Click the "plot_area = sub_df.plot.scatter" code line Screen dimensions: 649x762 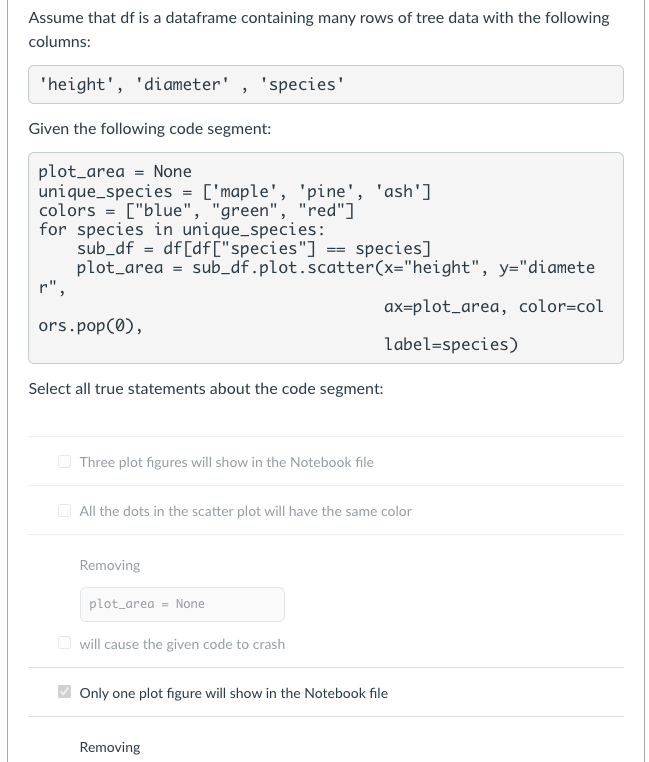pos(335,267)
